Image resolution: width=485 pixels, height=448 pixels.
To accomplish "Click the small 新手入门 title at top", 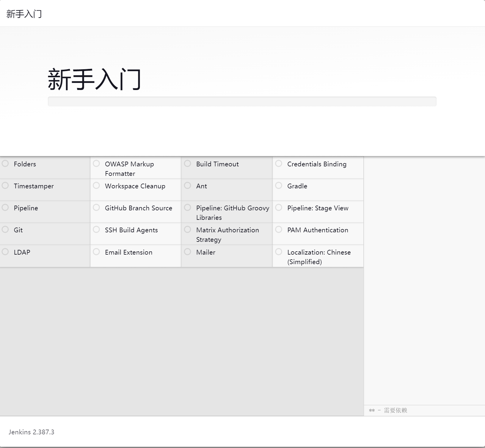I will pos(24,14).
